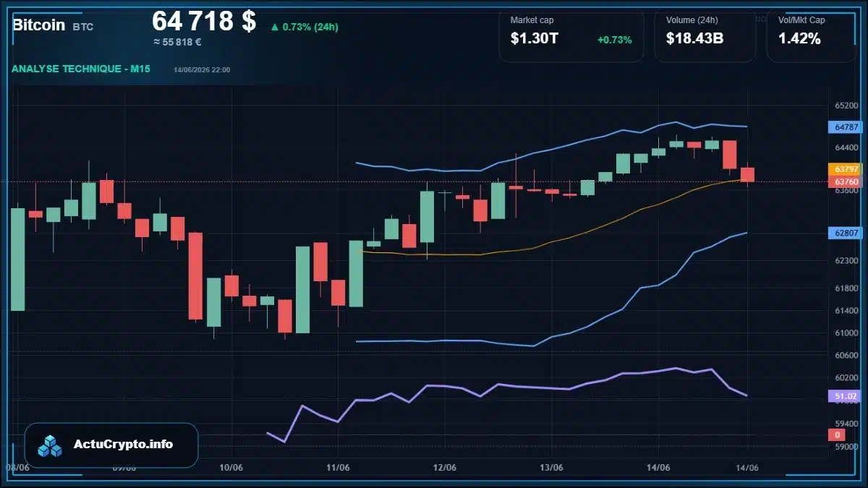
Task: Click the Bitcoin title
Action: pyautogui.click(x=39, y=25)
